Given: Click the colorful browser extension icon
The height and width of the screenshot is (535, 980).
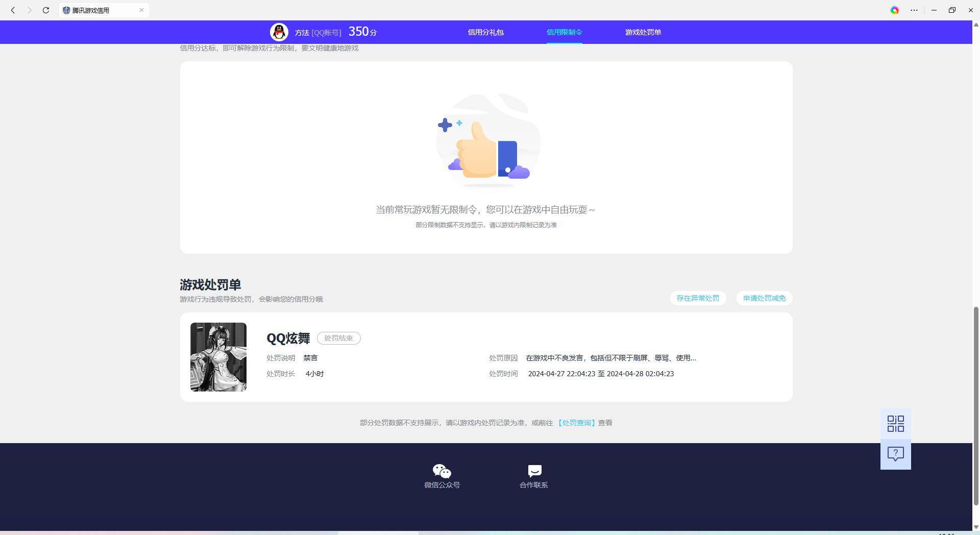Looking at the screenshot, I should 894,10.
